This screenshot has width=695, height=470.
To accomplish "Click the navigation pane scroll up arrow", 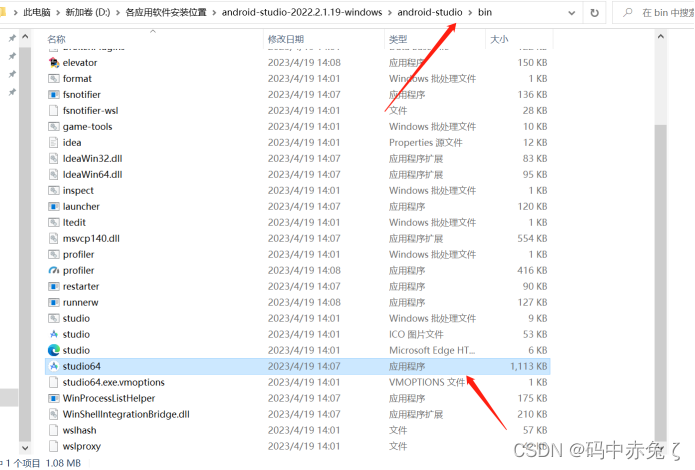I will [25, 37].
